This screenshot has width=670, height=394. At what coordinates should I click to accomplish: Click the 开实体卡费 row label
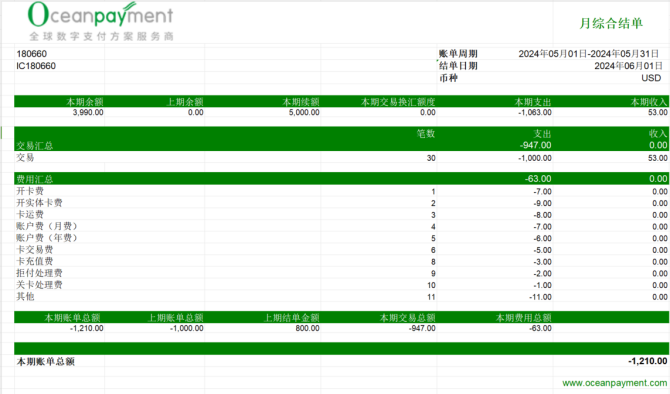pyautogui.click(x=39, y=203)
